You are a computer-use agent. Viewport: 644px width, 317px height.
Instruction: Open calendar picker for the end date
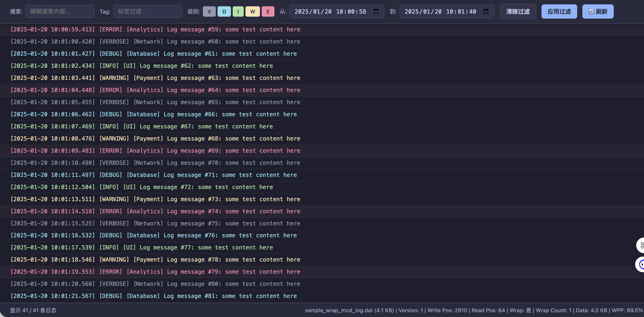[486, 11]
